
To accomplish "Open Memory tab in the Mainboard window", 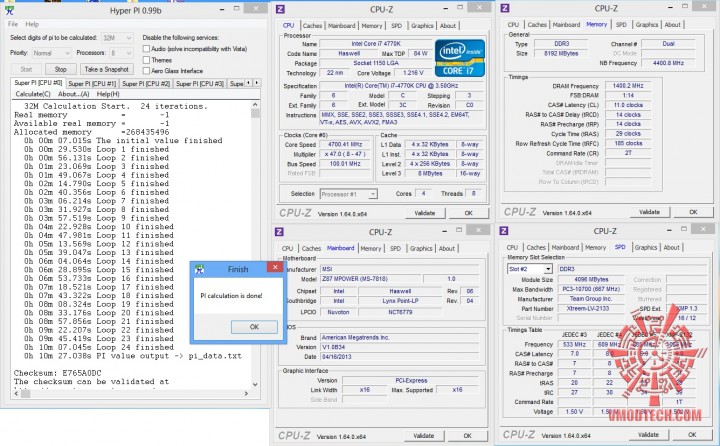I will [371, 248].
